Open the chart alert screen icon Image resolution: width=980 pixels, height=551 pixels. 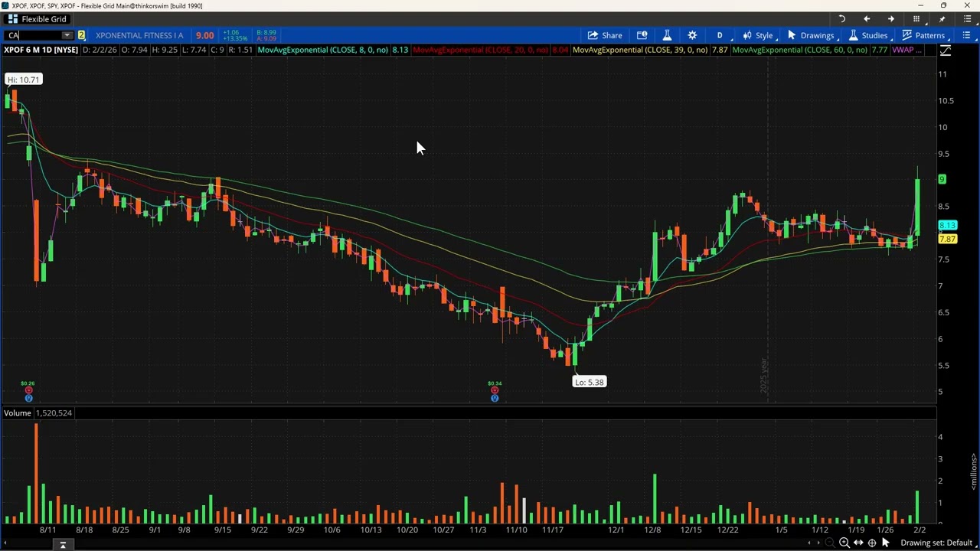click(642, 35)
